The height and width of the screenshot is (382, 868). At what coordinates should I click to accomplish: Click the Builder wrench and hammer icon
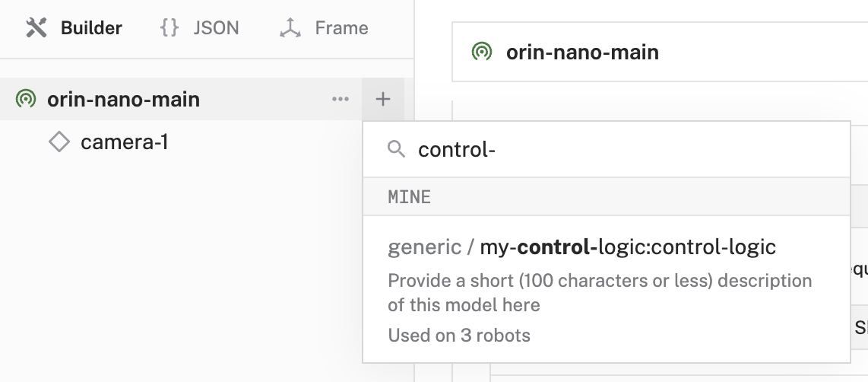(x=36, y=28)
